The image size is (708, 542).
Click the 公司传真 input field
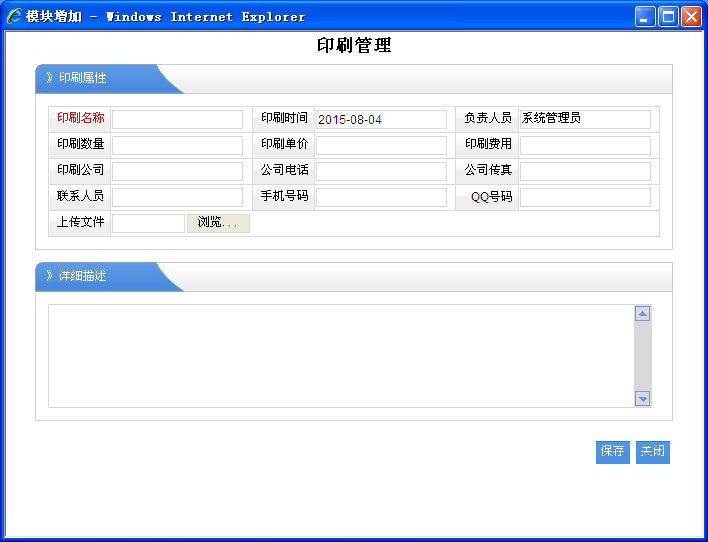[x=585, y=172]
